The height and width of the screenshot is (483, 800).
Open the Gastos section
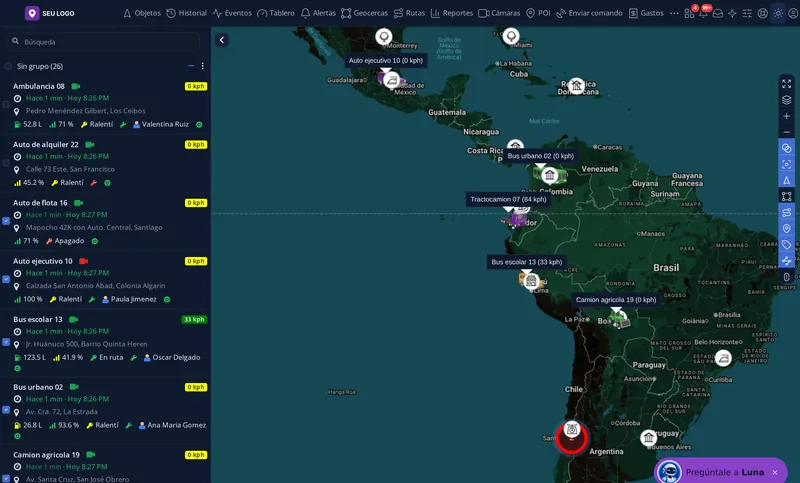click(646, 13)
